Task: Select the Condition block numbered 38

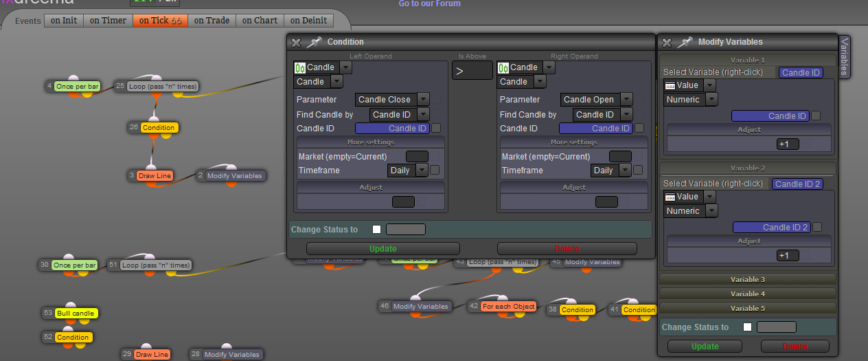Action: pyautogui.click(x=577, y=309)
